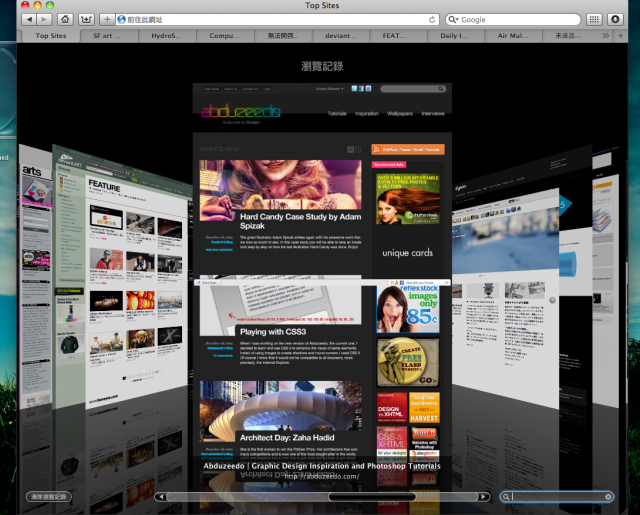Click the round toolbar button at right

click(615, 19)
